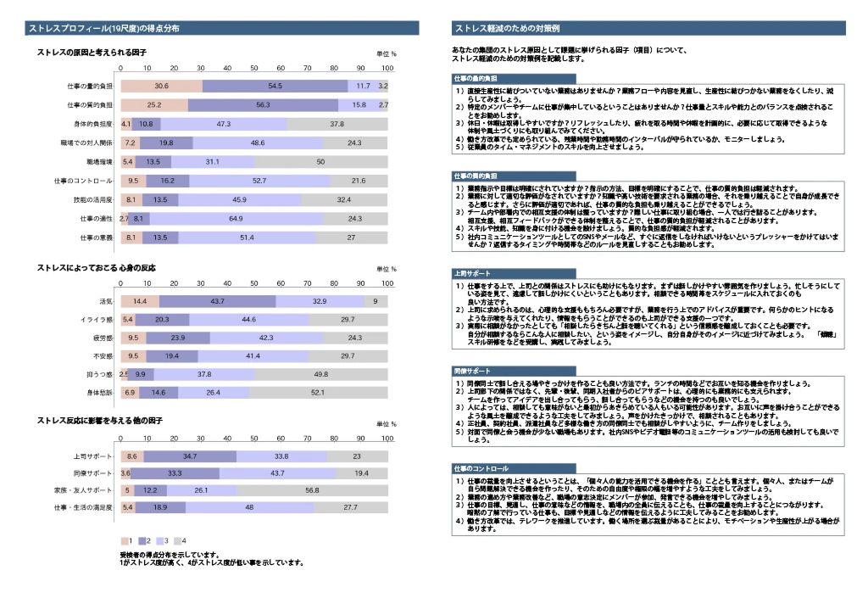Click the イライラ感 row label
This screenshot has height=615, width=868.
click(x=97, y=320)
